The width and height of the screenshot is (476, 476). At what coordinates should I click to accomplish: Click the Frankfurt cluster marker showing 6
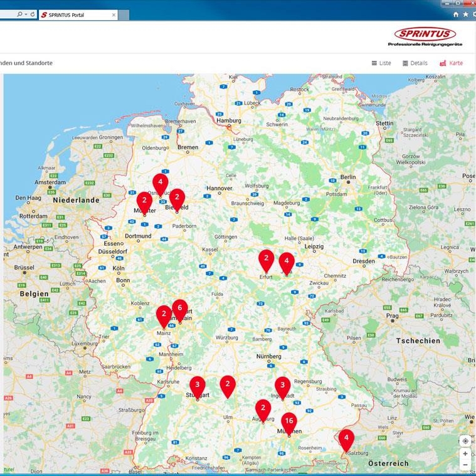pos(180,309)
